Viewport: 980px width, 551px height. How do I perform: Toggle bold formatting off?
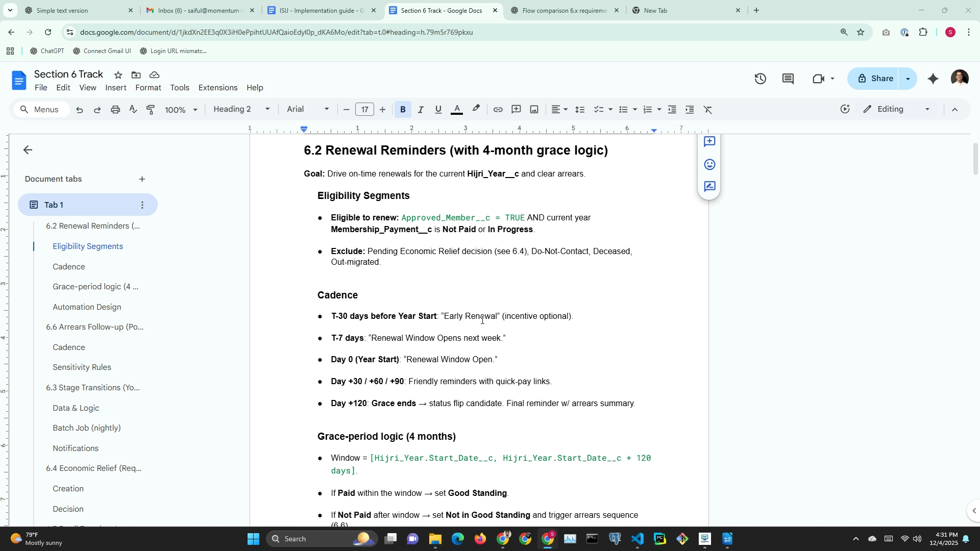coord(403,110)
